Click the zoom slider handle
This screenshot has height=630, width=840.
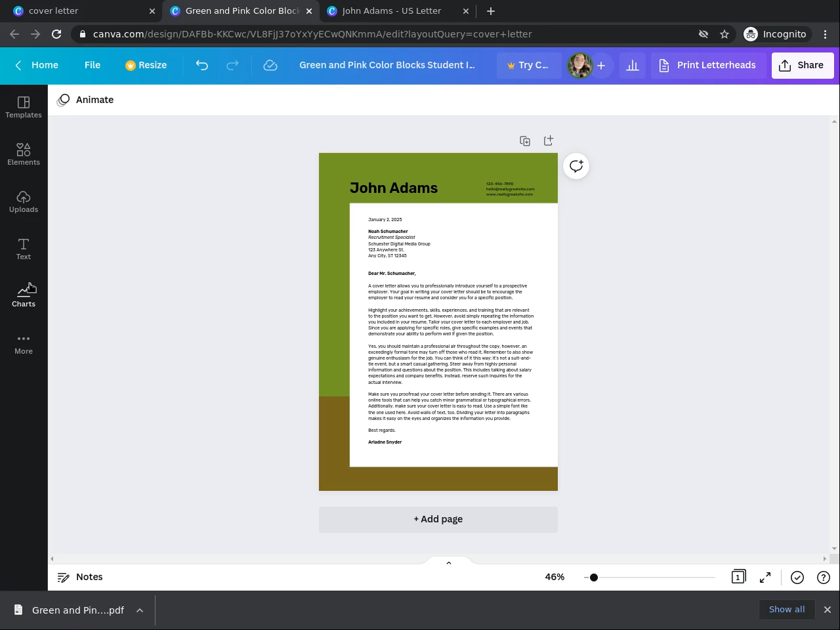594,577
